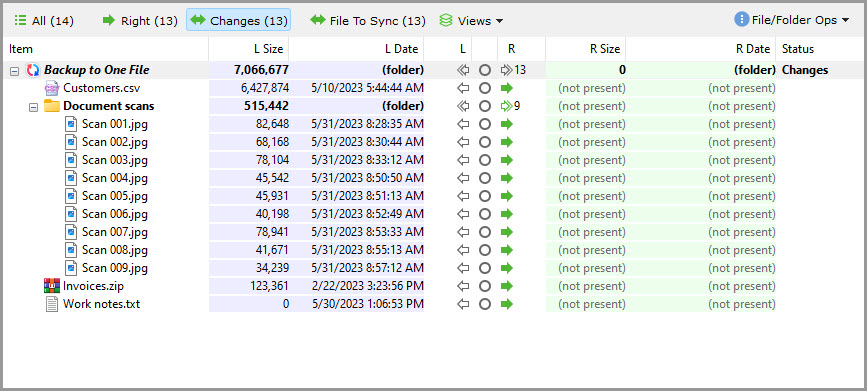Click the 6,427,874 size cell
867x391 pixels.
click(x=265, y=88)
